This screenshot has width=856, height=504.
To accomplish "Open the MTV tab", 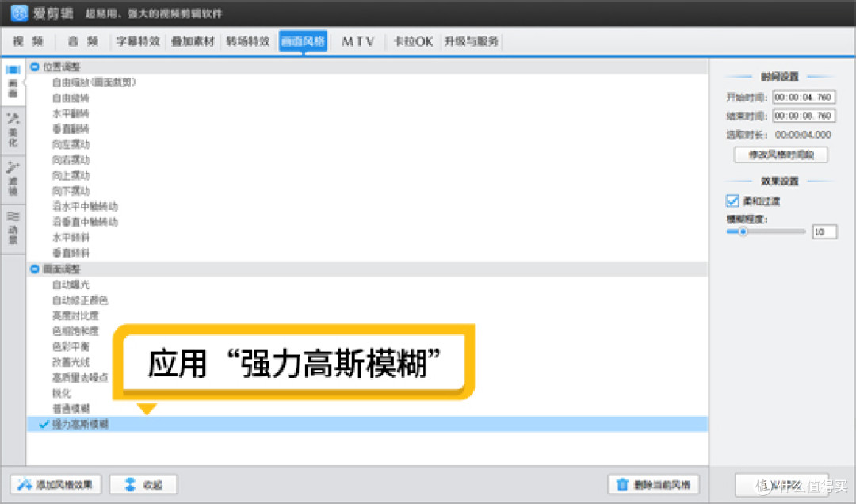I will (x=358, y=41).
